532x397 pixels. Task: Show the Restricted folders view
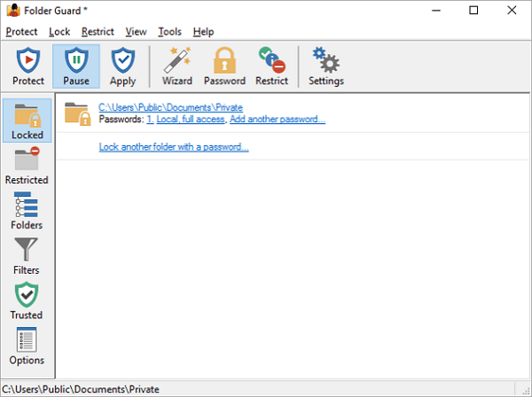pyautogui.click(x=27, y=166)
